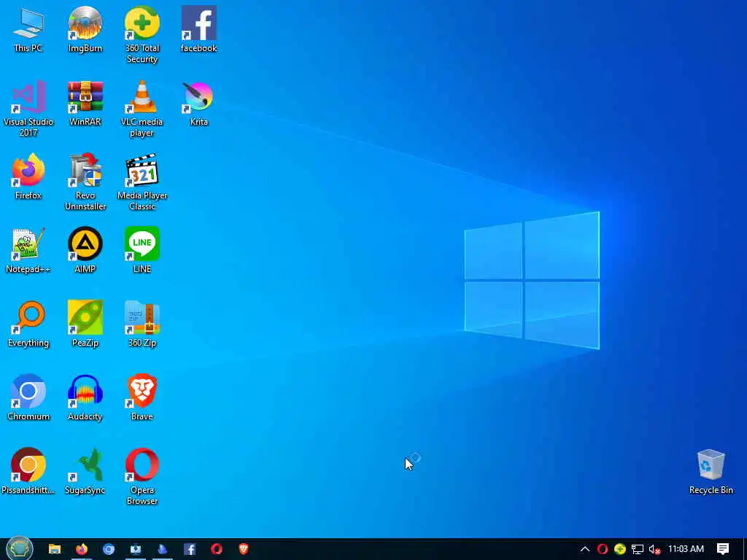Select the Chromium desktop shortcut
Viewport: 747px width, 560px height.
point(28,398)
